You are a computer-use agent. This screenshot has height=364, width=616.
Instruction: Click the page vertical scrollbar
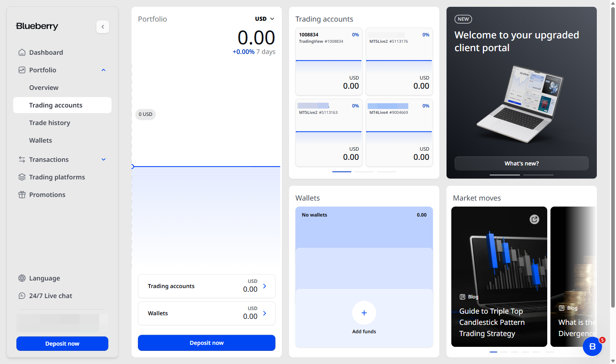pyautogui.click(x=613, y=157)
